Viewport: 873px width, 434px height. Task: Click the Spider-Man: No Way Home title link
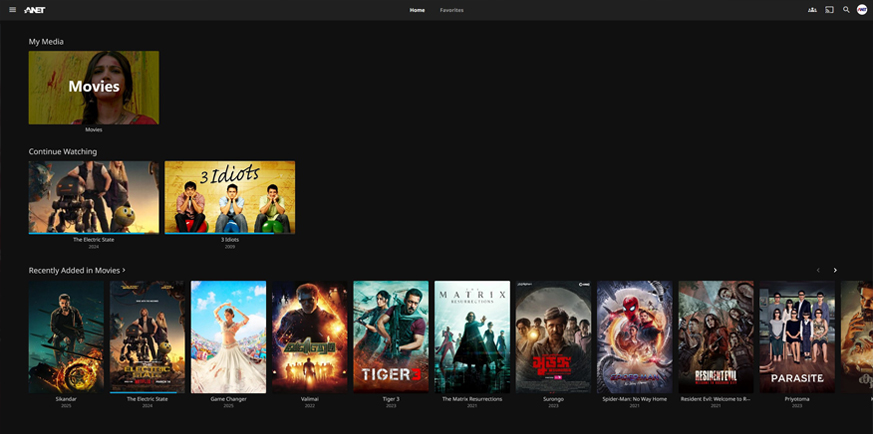pyautogui.click(x=634, y=399)
